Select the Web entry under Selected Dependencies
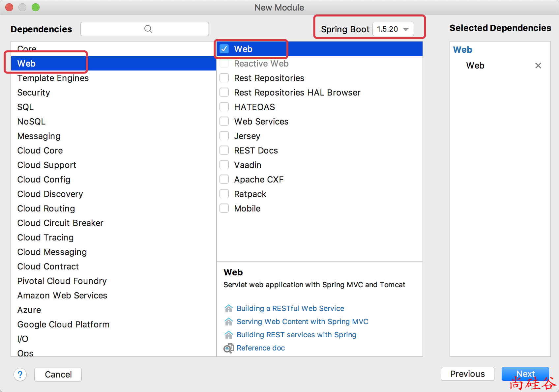Viewport: 559px width, 392px height. (x=475, y=66)
